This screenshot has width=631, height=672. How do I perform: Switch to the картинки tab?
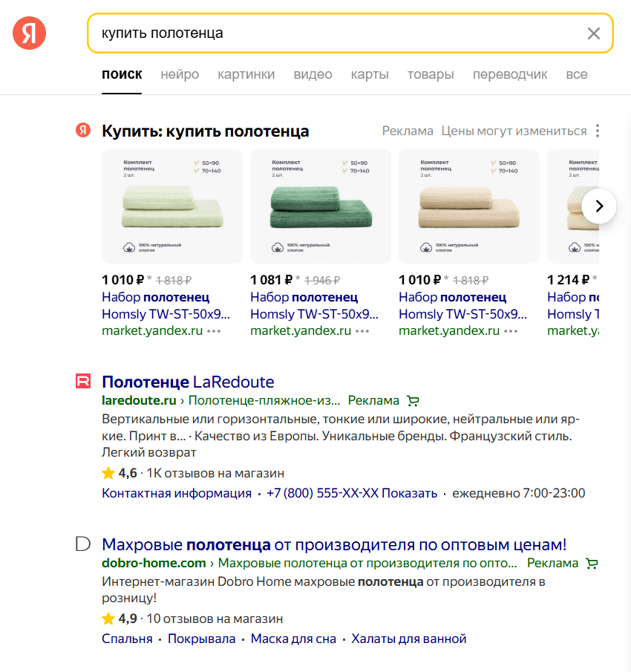tap(246, 74)
